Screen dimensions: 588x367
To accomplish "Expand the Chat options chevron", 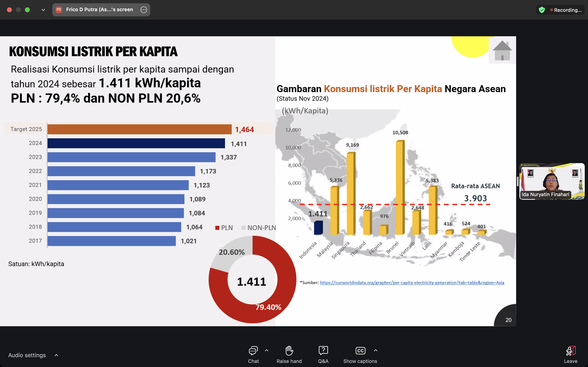I will tap(267, 350).
